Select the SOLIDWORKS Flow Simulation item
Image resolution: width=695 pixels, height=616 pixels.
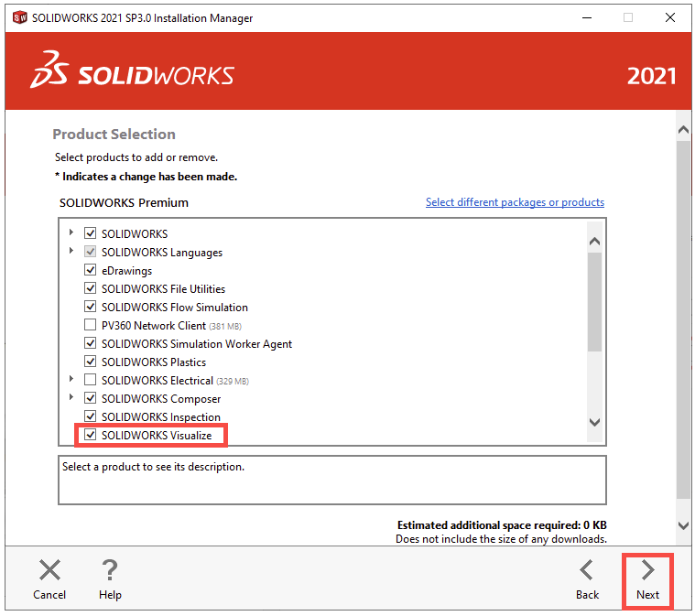tap(174, 308)
